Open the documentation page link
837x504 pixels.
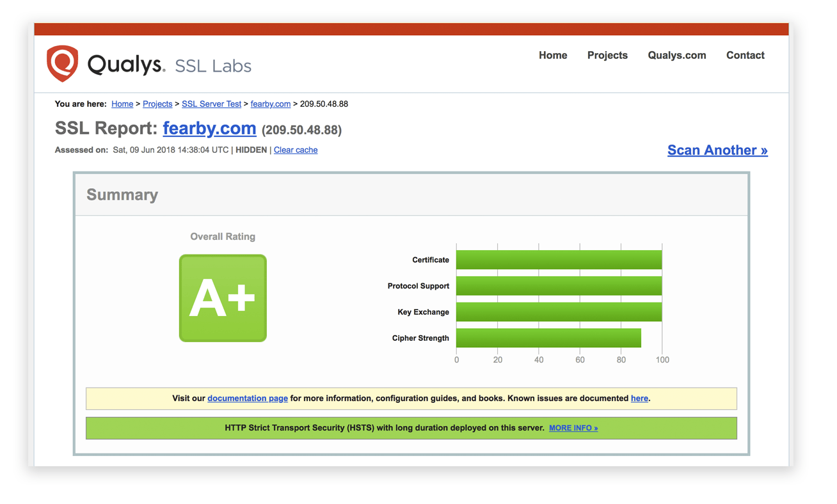[x=248, y=398]
